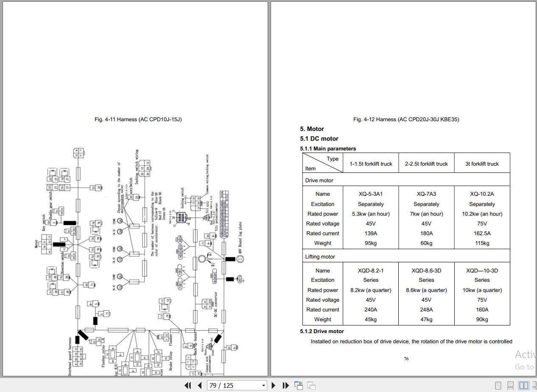This screenshot has width=537, height=392.
Task: Click the DC-DC convertor label in the diagram
Action: pyautogui.click(x=216, y=305)
